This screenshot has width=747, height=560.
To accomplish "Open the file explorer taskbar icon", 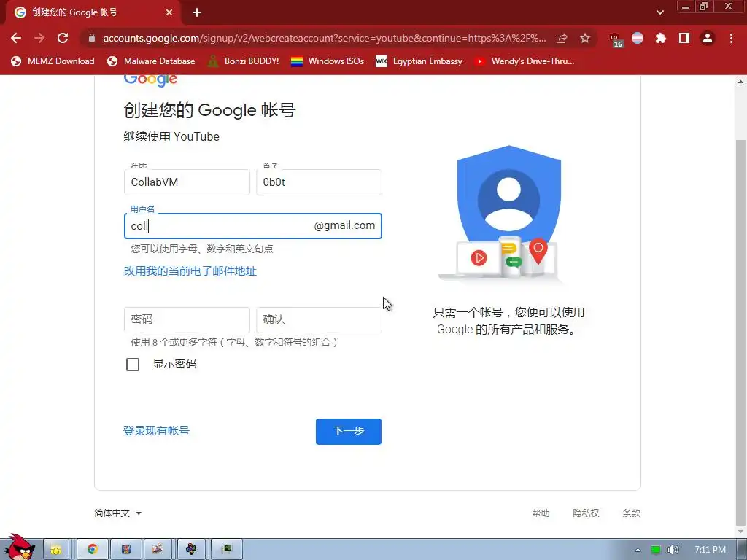I will 56,550.
